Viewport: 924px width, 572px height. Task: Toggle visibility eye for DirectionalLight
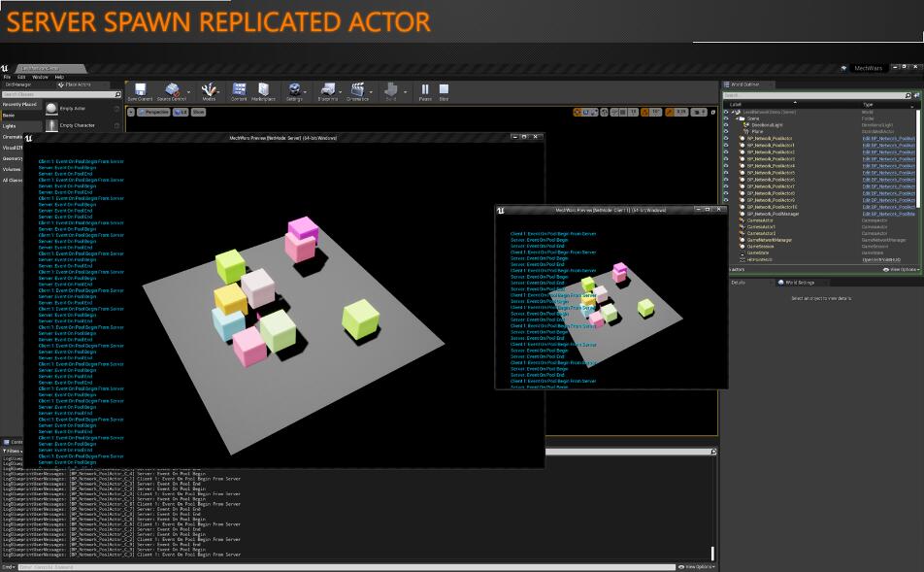[x=725, y=125]
